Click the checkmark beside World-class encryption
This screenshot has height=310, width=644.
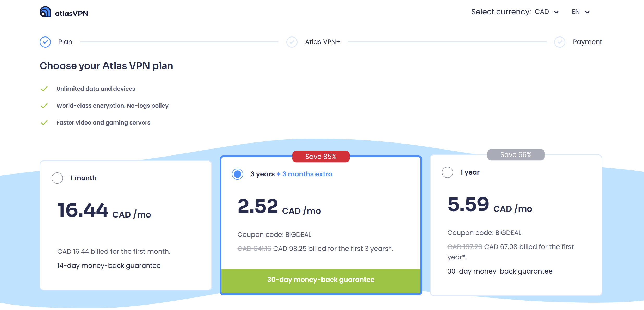click(44, 106)
